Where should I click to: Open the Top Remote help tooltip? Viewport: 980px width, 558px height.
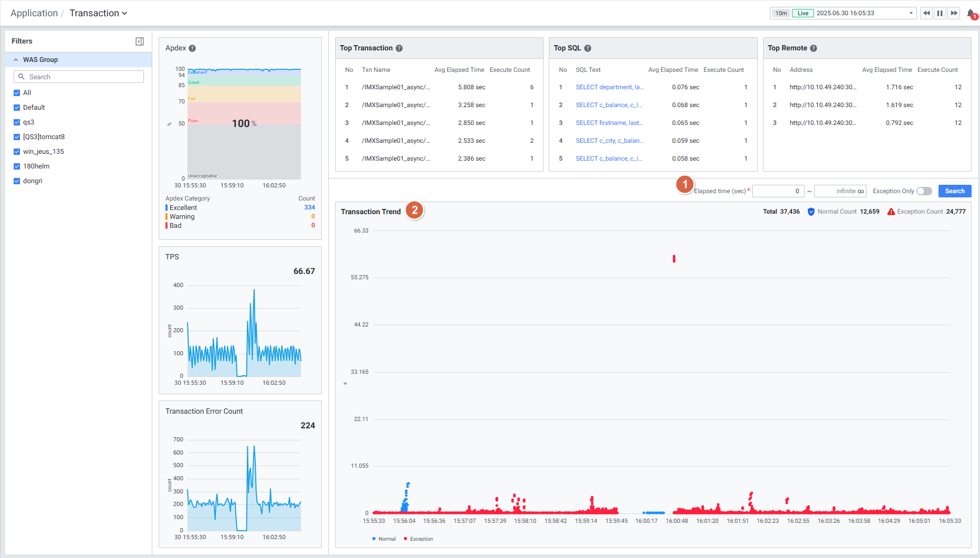click(x=814, y=48)
